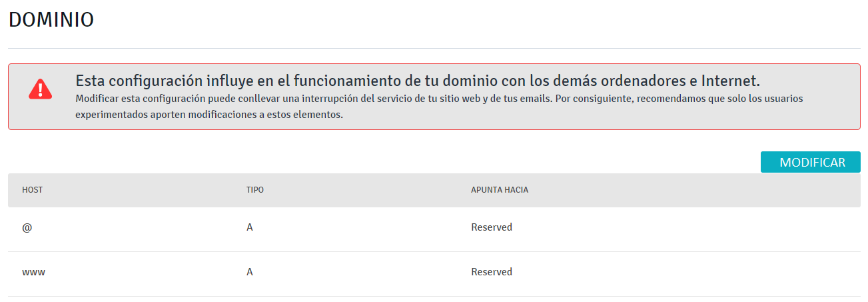Click type A in the www row
The image size is (868, 302).
point(250,272)
